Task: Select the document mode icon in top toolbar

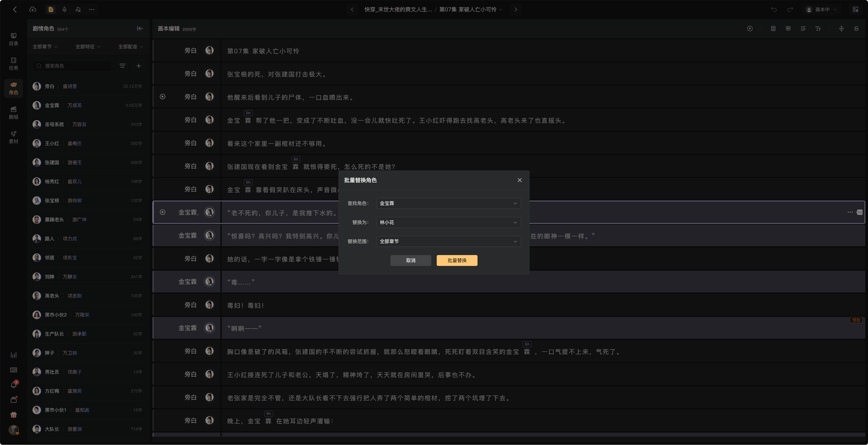Action: click(51, 9)
